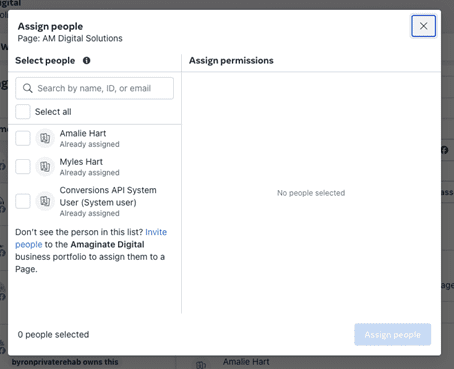Close the Assign people dialog
The height and width of the screenshot is (369, 454).
pos(423,26)
